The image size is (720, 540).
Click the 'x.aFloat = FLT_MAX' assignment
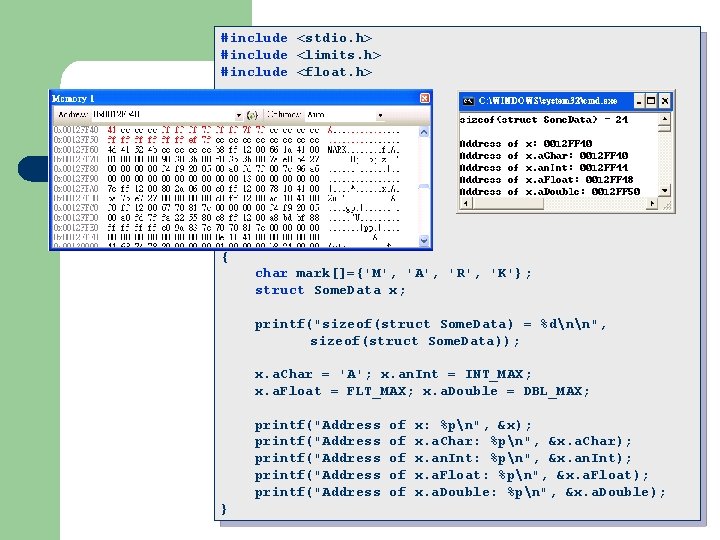(x=334, y=391)
